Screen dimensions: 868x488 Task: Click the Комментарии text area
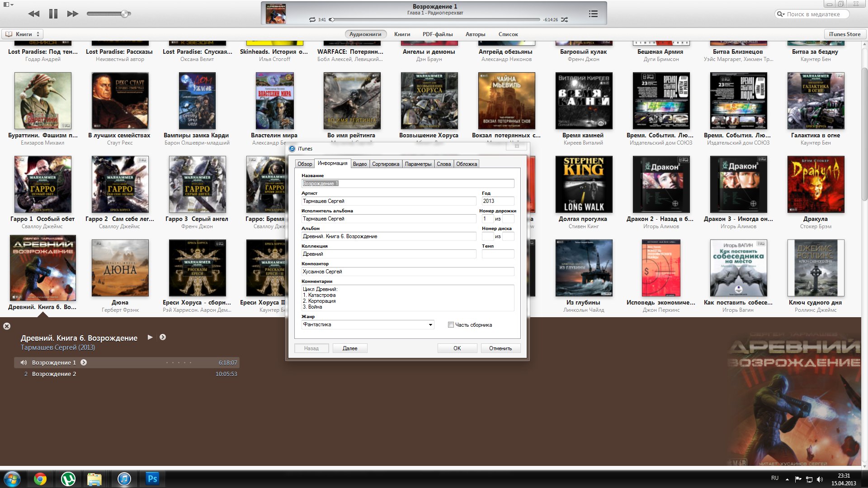(x=408, y=298)
